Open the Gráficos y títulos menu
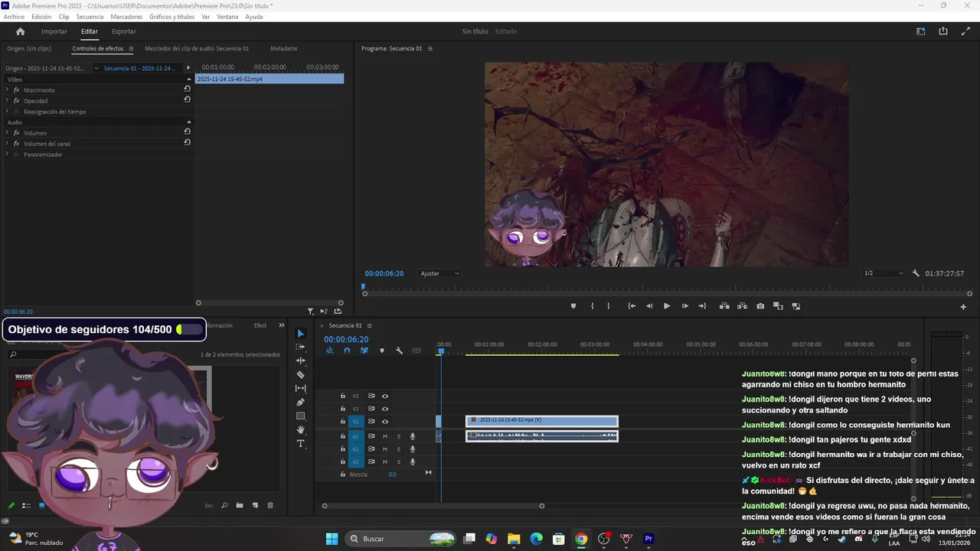The height and width of the screenshot is (551, 980). (171, 16)
